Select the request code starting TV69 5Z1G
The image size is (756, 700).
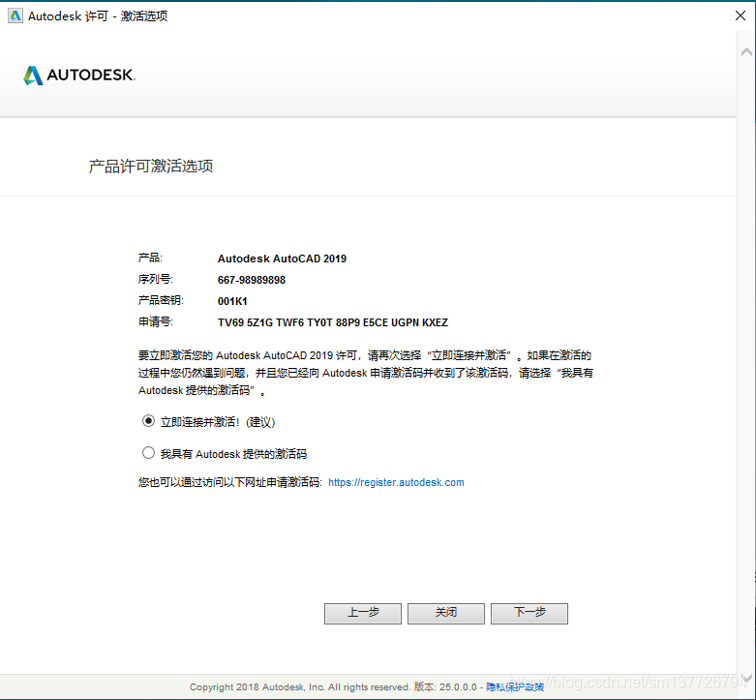[x=333, y=322]
